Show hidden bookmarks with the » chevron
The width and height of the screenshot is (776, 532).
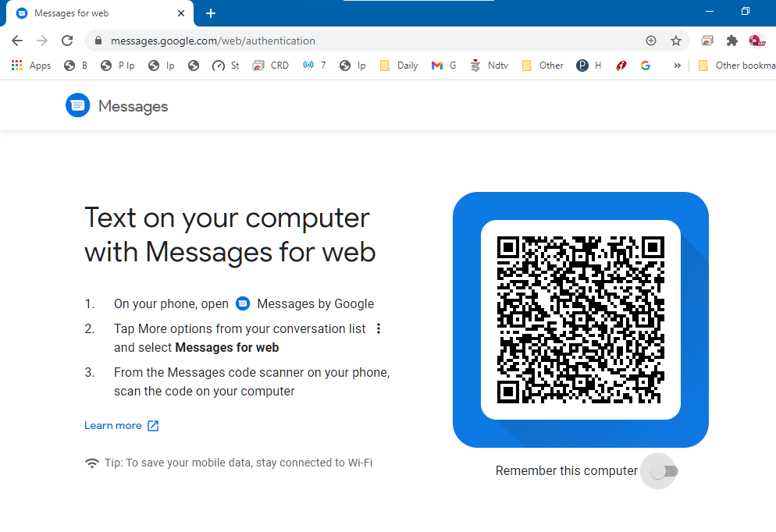(x=677, y=66)
